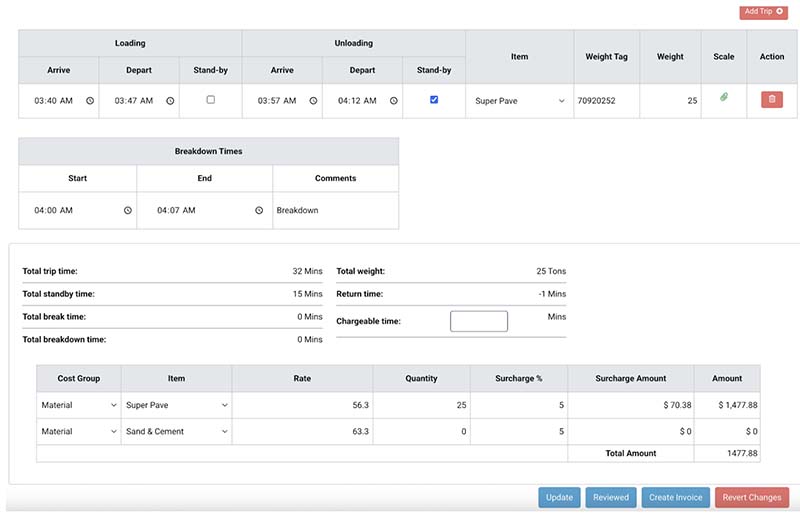Click the Surcharge Amount column header
This screenshot has height=514, width=800.
click(x=631, y=378)
